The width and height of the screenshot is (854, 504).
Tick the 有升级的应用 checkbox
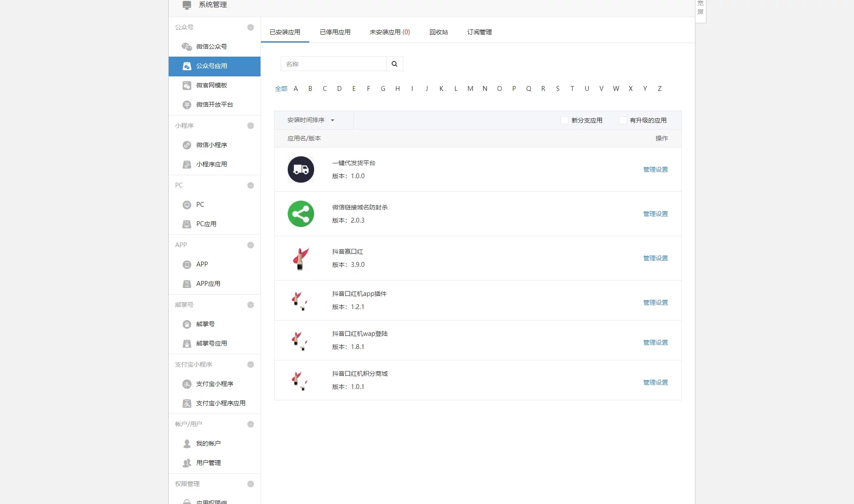(x=622, y=120)
